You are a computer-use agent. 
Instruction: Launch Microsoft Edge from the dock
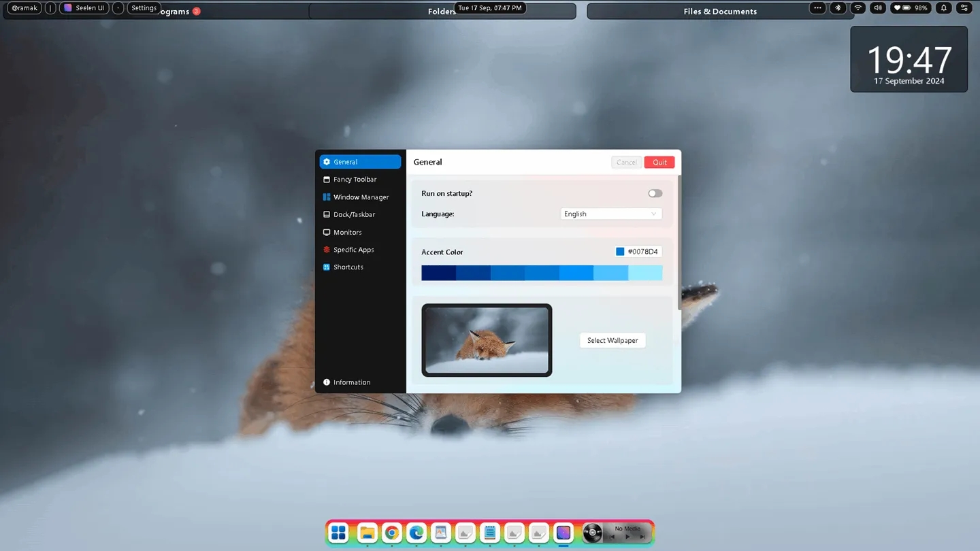point(416,533)
